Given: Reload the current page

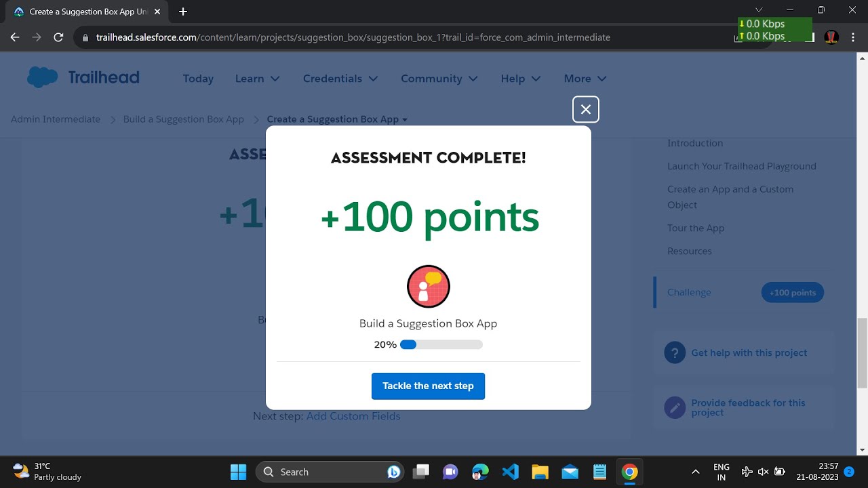Looking at the screenshot, I should [x=58, y=37].
